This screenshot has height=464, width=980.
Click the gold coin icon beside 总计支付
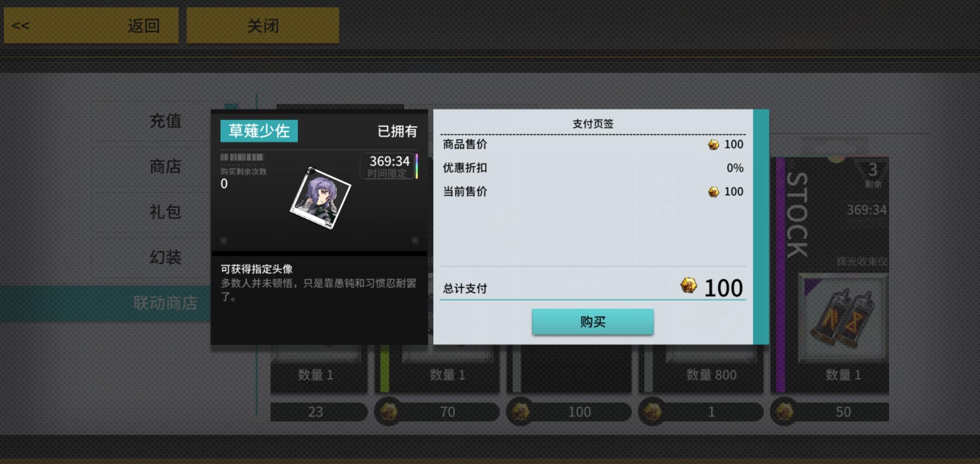click(x=689, y=285)
